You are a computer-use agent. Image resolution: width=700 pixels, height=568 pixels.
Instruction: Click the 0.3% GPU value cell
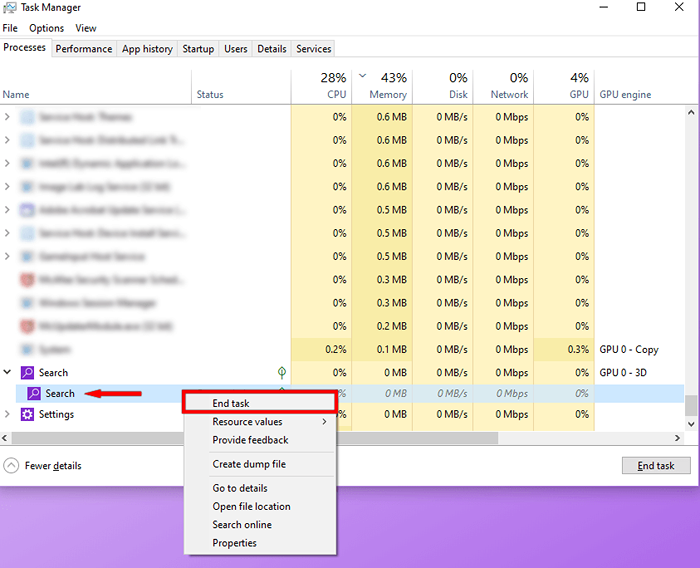coord(564,349)
